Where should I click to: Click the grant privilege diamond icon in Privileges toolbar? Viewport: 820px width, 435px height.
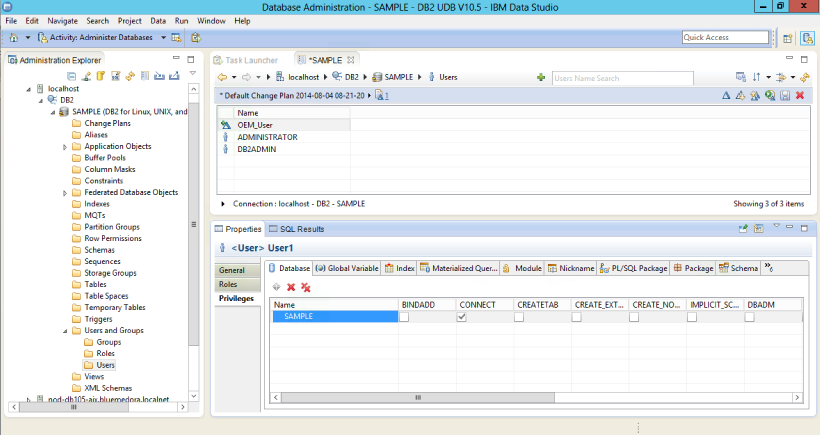(277, 287)
